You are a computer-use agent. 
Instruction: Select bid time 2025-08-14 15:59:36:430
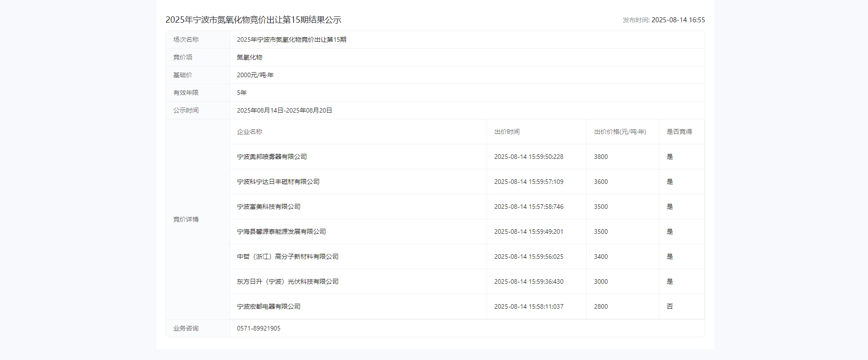pos(529,281)
